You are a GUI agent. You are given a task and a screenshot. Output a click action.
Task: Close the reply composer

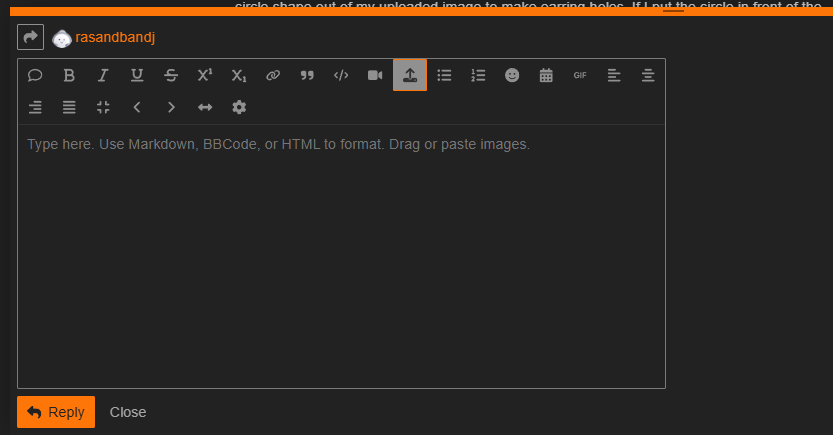tap(128, 412)
